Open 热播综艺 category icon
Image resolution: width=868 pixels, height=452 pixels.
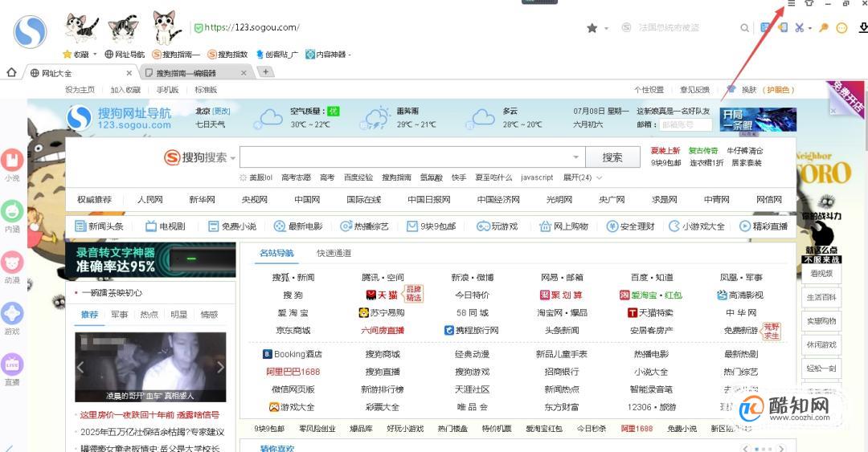pyautogui.click(x=364, y=226)
